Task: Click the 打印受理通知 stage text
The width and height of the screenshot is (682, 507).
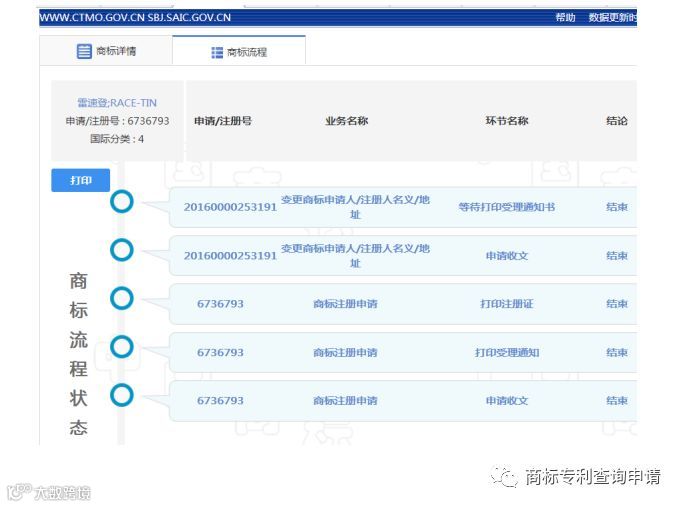Action: tap(507, 353)
